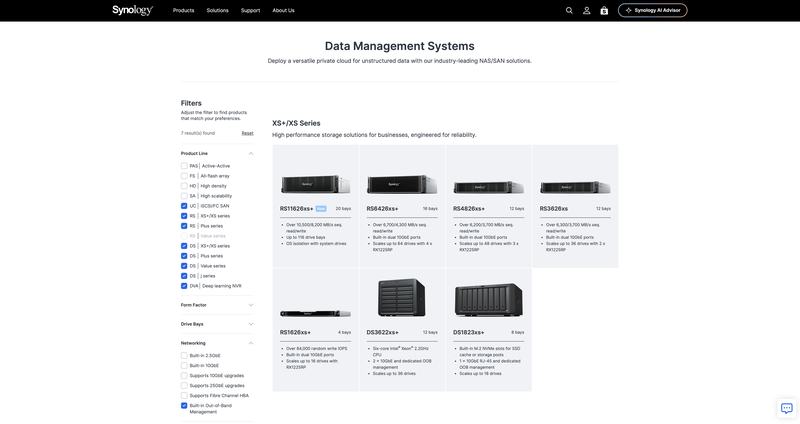The image size is (800, 424).
Task: Uncheck the UC iSCSI/FC SAN checkbox
Action: click(x=184, y=206)
